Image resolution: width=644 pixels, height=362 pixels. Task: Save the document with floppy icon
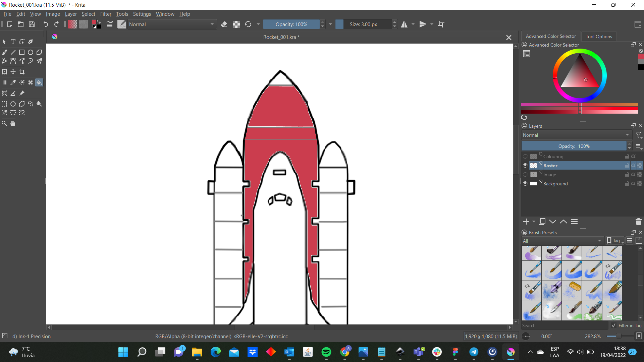[32, 24]
